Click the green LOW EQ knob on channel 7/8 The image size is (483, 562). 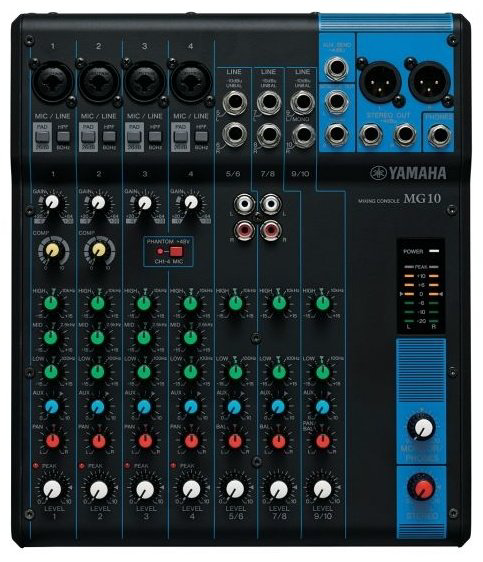click(x=279, y=372)
